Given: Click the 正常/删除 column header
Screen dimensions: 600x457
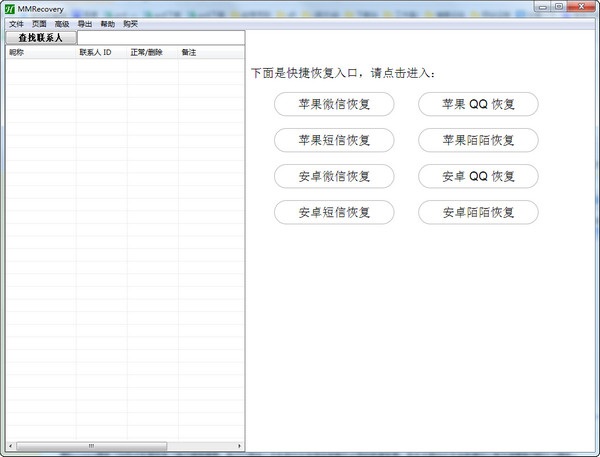Looking at the screenshot, I should tap(147, 52).
